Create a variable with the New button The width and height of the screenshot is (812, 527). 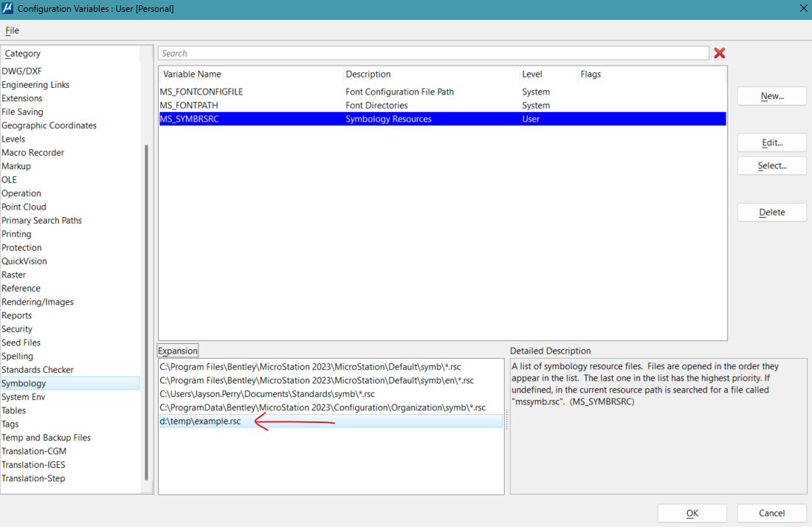771,95
